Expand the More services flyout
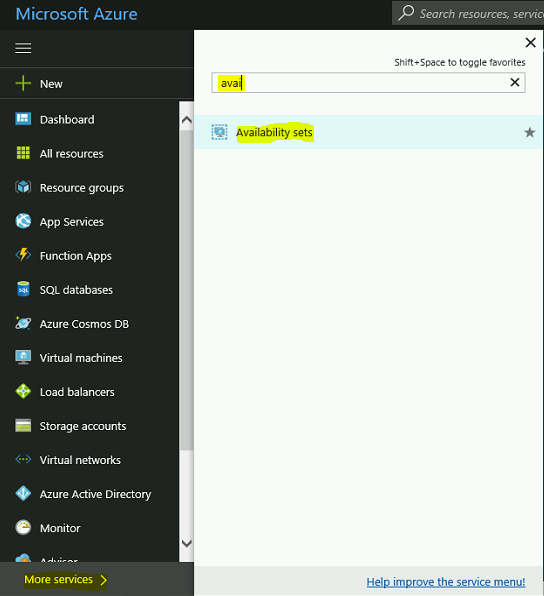Viewport: 544px width, 596px height. [x=65, y=580]
